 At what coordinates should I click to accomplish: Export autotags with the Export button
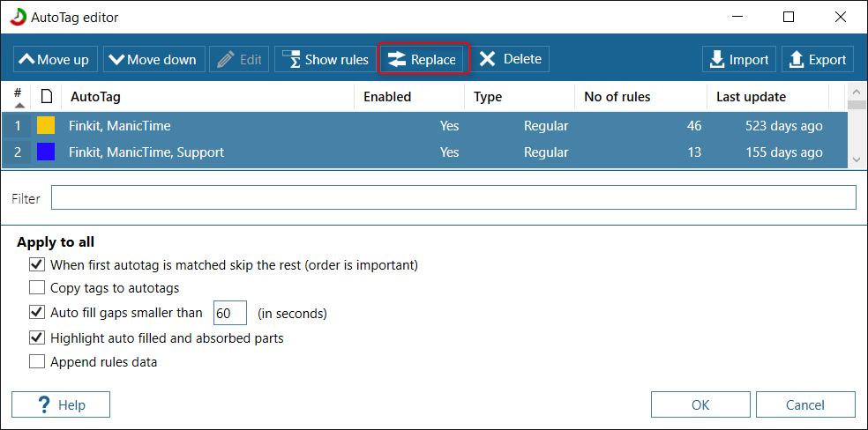coord(818,59)
